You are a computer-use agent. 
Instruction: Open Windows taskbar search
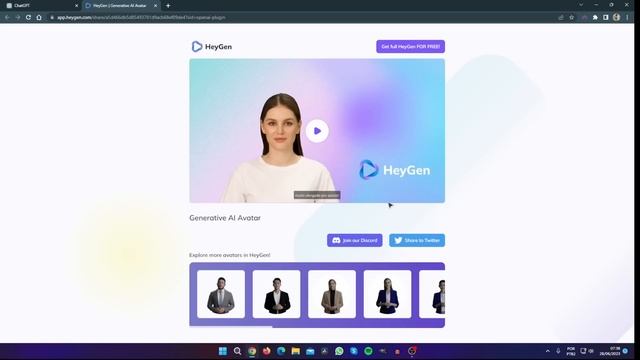[237, 351]
